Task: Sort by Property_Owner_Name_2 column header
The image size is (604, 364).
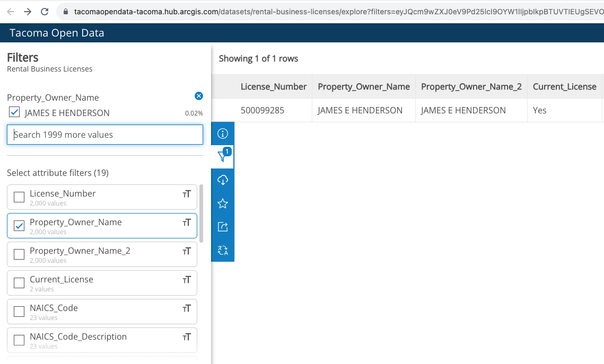Action: (x=471, y=86)
